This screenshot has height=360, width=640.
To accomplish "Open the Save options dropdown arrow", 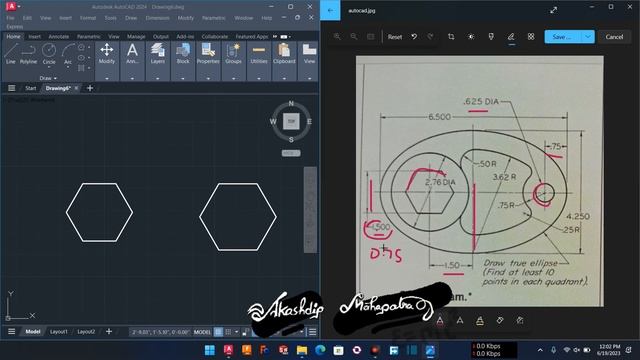I will (588, 37).
